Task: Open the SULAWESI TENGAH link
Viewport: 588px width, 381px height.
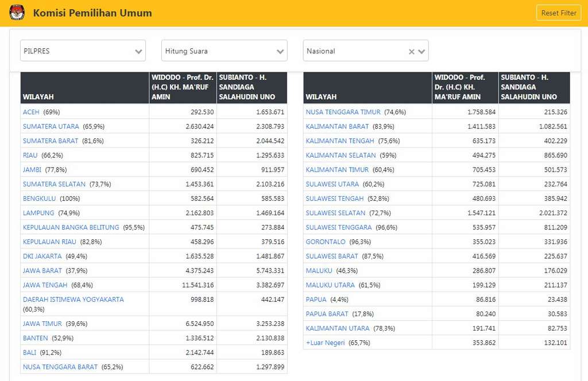Action: click(x=335, y=199)
